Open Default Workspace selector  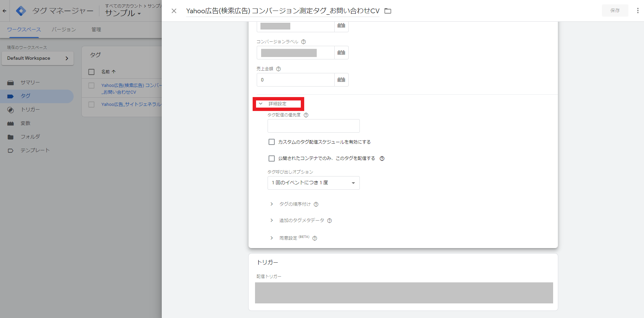(x=38, y=58)
